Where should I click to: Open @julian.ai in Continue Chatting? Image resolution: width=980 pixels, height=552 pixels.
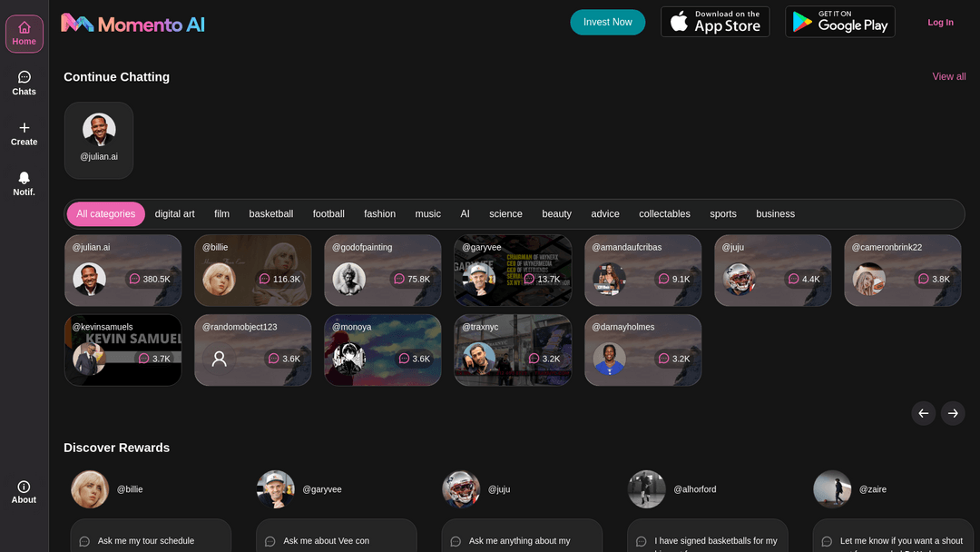coord(99,141)
